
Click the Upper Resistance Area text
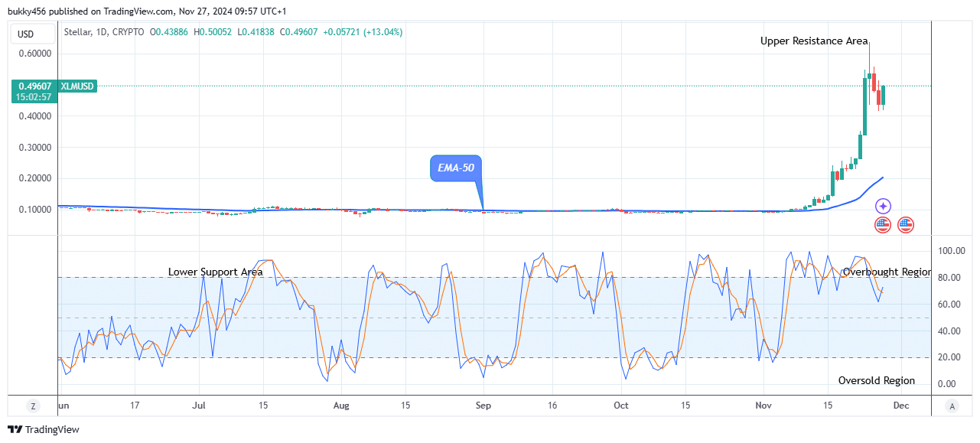click(814, 41)
